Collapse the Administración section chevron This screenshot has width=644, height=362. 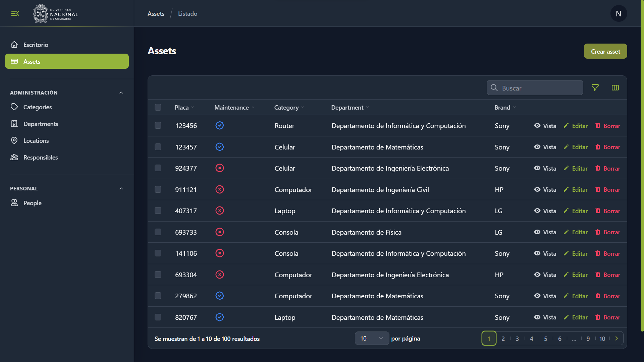[x=121, y=93]
